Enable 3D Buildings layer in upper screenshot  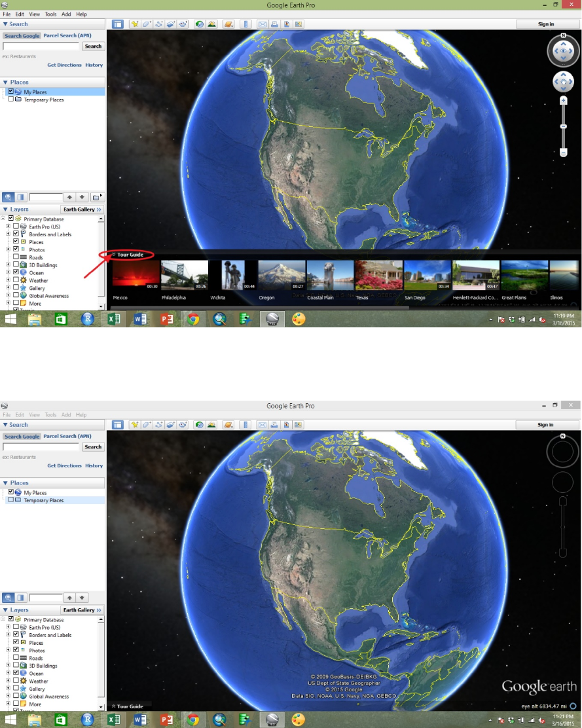pyautogui.click(x=16, y=264)
